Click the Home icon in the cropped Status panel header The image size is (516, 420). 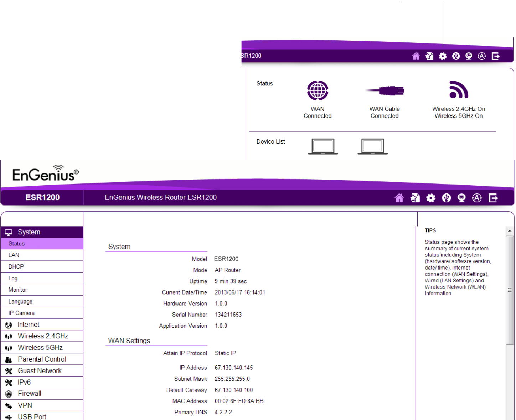pos(416,56)
